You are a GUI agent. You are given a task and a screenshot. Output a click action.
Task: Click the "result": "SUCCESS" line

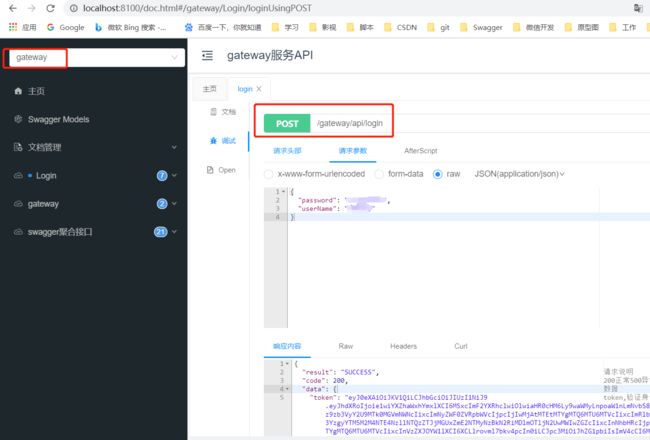[340, 372]
